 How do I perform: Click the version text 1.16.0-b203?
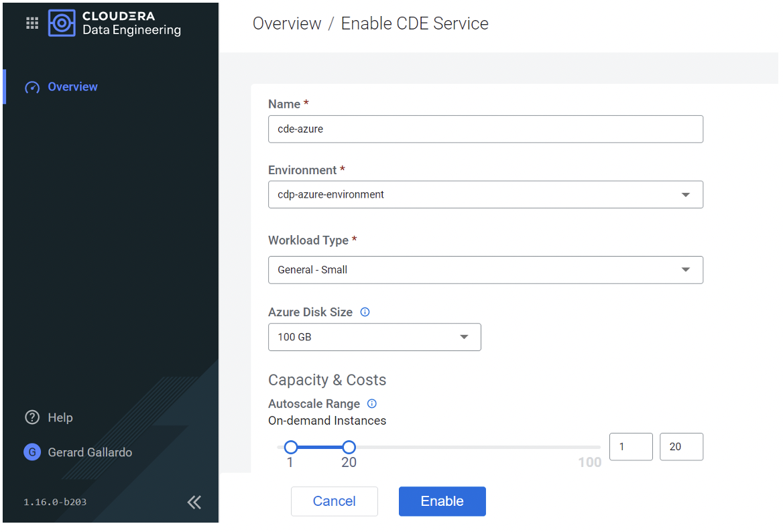[x=55, y=502]
